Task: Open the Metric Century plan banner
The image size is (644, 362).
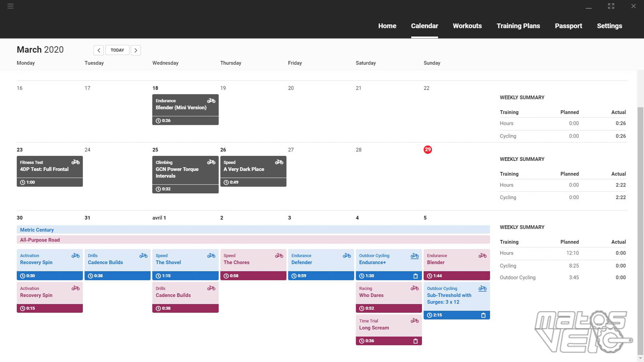Action: click(x=37, y=230)
